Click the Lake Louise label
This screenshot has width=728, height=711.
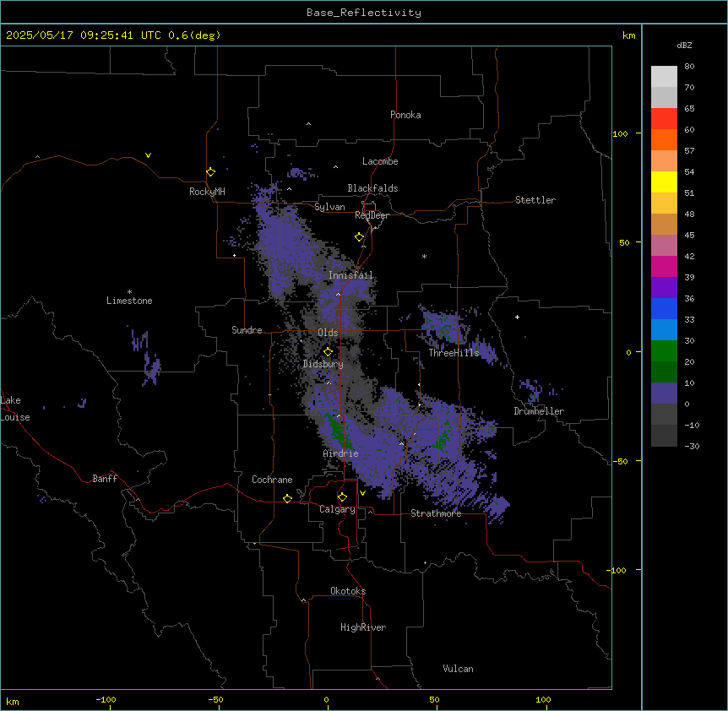(x=14, y=409)
